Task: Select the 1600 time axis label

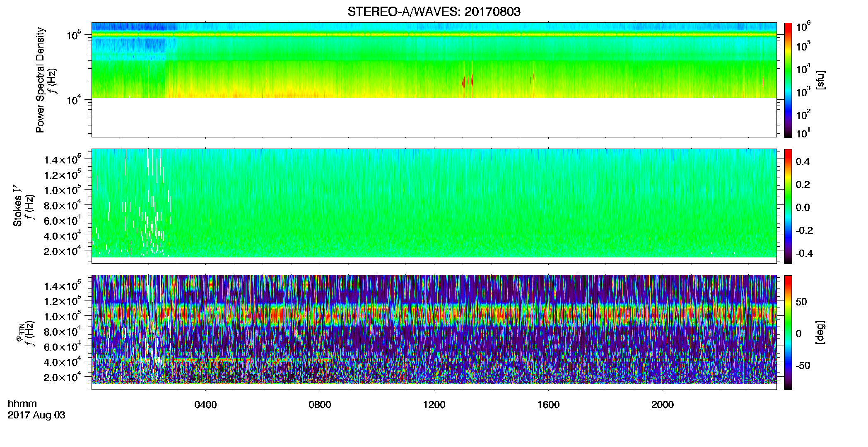Action: click(x=548, y=405)
